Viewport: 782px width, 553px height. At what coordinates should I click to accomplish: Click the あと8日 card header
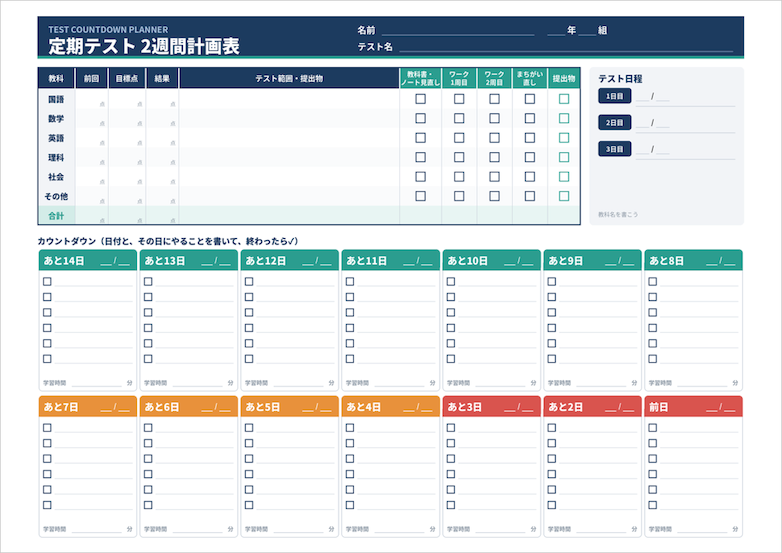click(x=693, y=260)
